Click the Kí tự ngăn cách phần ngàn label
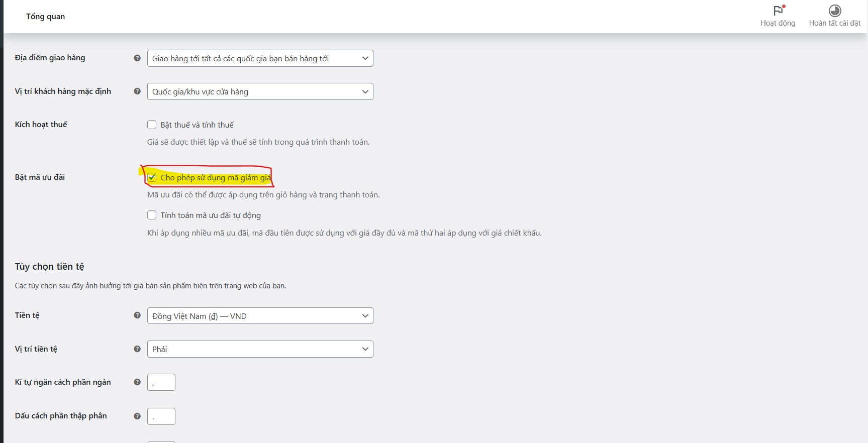This screenshot has width=868, height=443. 63,382
